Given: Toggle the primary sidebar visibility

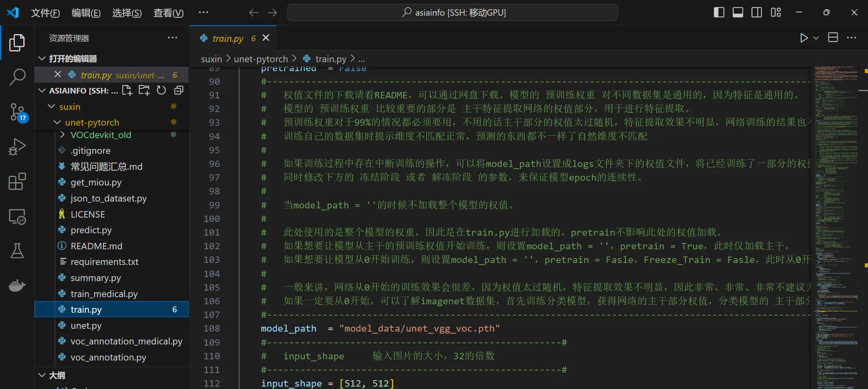Looking at the screenshot, I should pos(719,12).
